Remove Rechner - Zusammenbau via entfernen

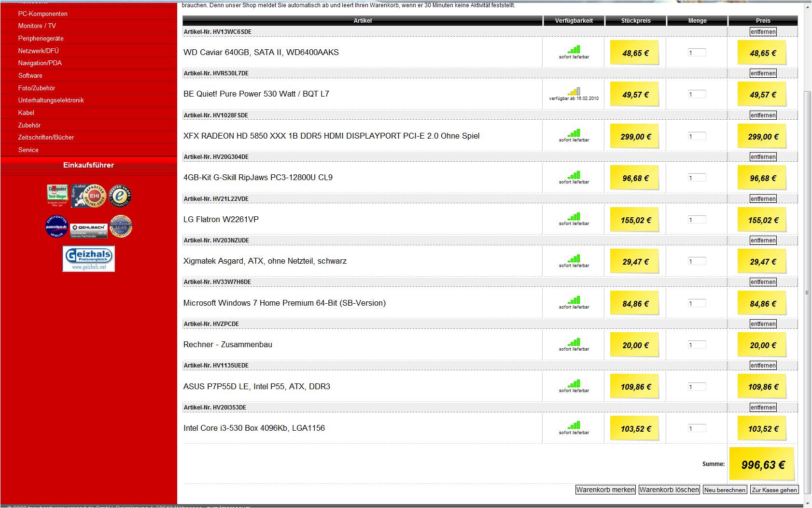click(x=763, y=324)
